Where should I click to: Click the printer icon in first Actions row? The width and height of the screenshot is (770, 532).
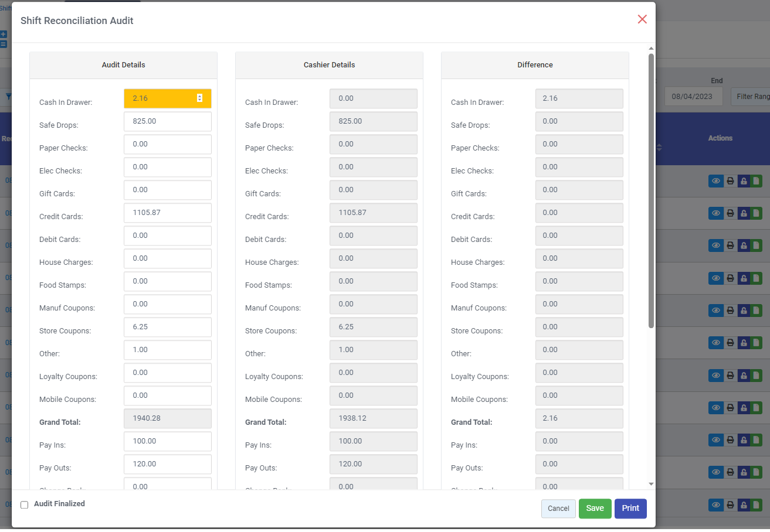coord(730,181)
